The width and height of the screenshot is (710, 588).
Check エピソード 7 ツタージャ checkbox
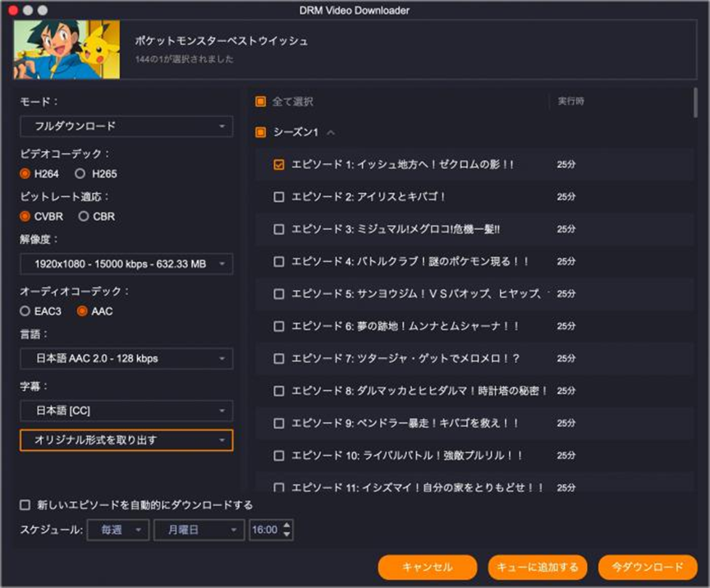click(x=279, y=359)
